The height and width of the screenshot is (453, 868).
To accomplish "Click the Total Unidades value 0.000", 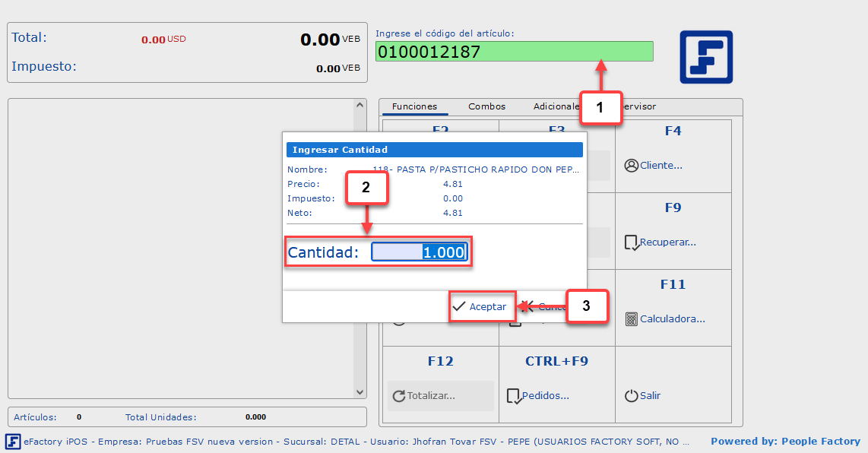I will (x=255, y=417).
